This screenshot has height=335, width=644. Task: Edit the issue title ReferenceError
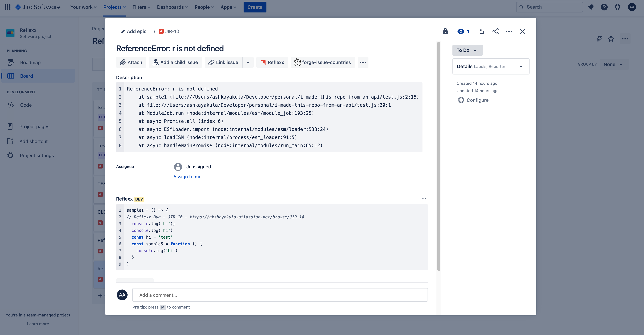pyautogui.click(x=170, y=48)
